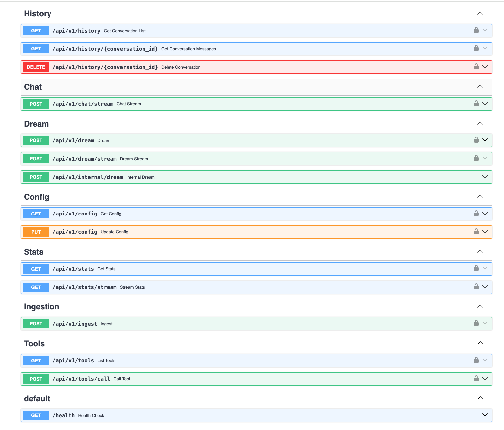
Task: Collapse the History section
Action: coord(480,13)
